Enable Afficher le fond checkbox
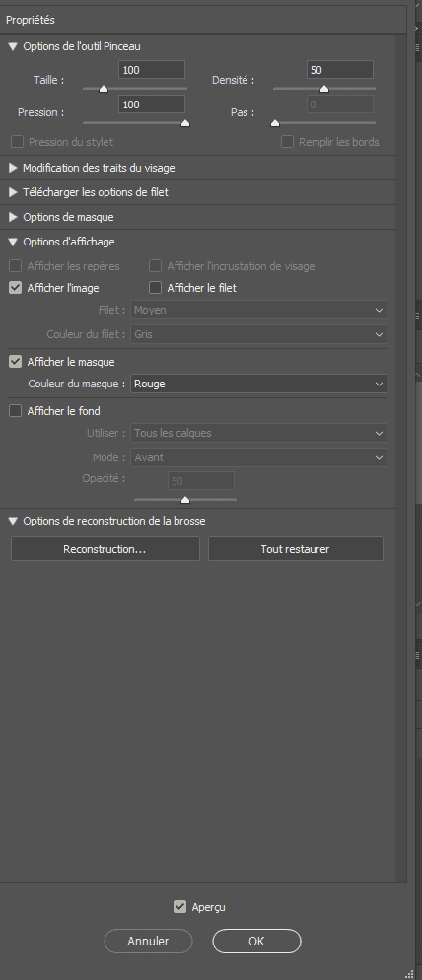 pyautogui.click(x=15, y=411)
